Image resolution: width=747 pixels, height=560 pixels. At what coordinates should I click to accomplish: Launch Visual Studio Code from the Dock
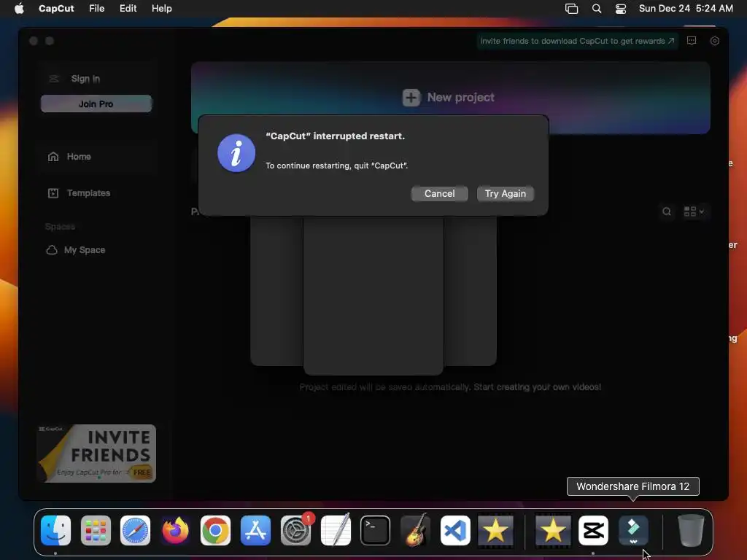pos(455,531)
